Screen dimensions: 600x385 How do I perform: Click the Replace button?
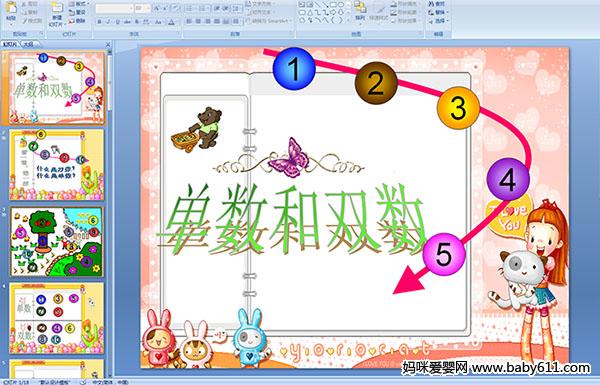pyautogui.click(x=438, y=13)
